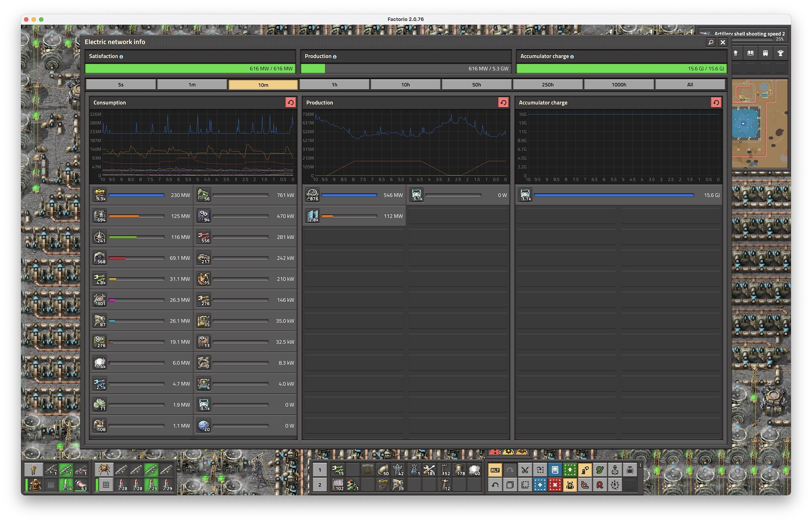The width and height of the screenshot is (812, 523).
Task: Switch timeframe to 1000h
Action: (619, 85)
